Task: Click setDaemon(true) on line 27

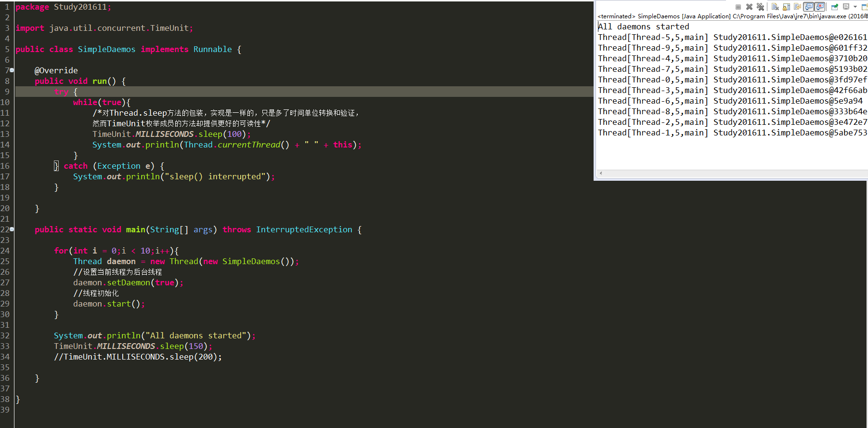Action: 143,282
